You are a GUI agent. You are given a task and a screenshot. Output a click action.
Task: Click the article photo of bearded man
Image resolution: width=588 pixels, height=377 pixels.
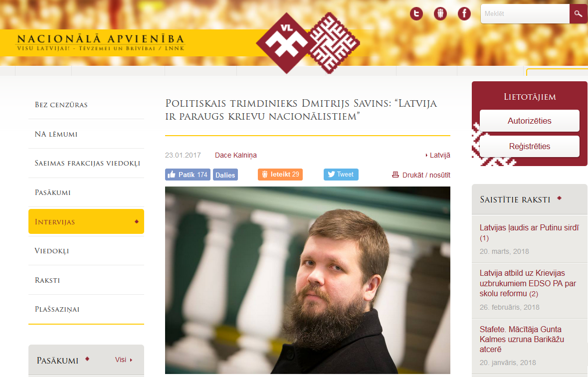pyautogui.click(x=308, y=280)
